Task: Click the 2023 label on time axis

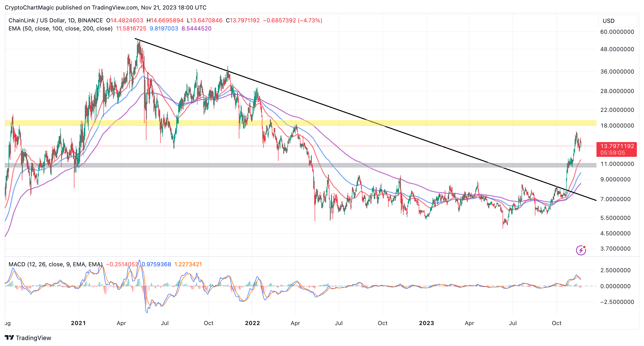Action: (427, 323)
